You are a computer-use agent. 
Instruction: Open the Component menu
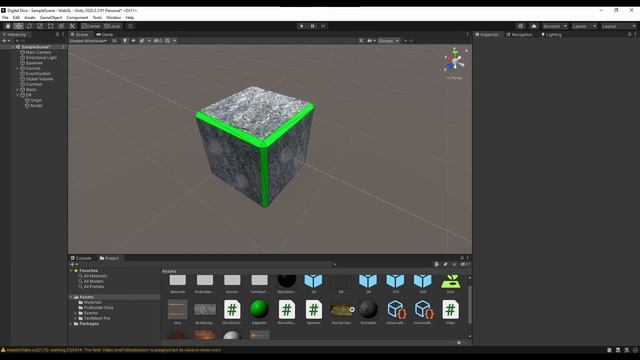[77, 18]
